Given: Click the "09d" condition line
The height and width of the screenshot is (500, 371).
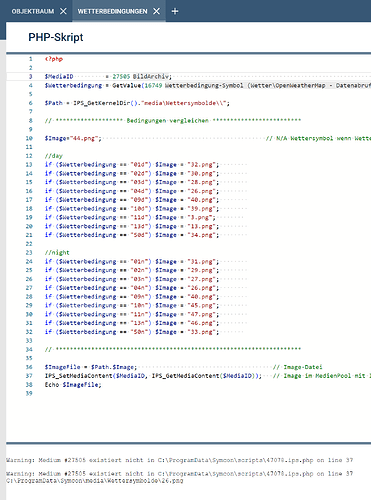Looking at the screenshot, I should (x=132, y=200).
